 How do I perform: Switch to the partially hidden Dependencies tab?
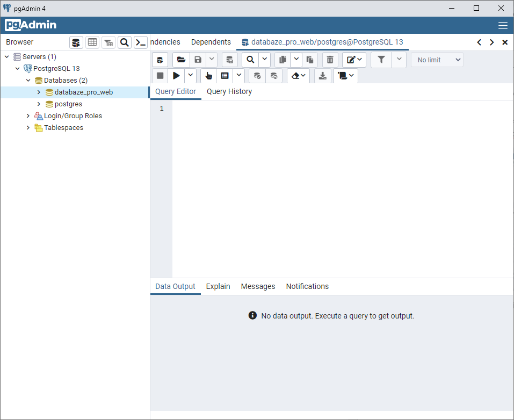[165, 42]
